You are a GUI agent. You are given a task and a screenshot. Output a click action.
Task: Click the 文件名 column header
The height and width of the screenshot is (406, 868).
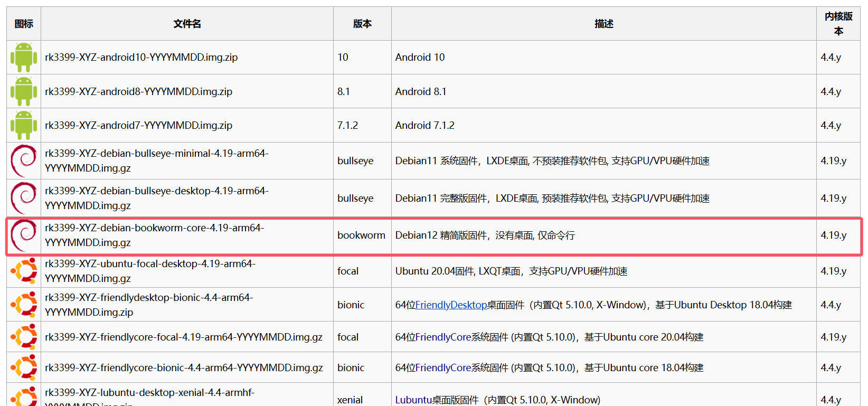pyautogui.click(x=187, y=24)
